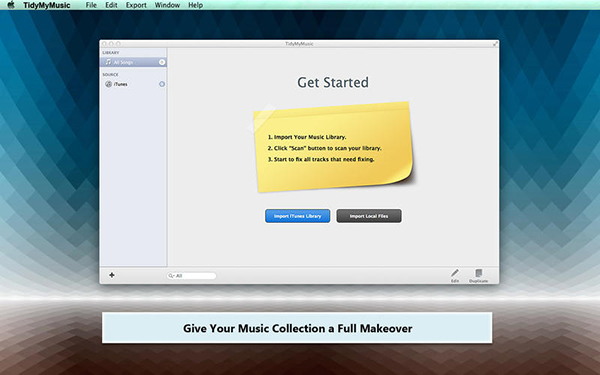Screen dimensions: 600x375
Task: Click the Edit pencil icon
Action: [x=455, y=273]
